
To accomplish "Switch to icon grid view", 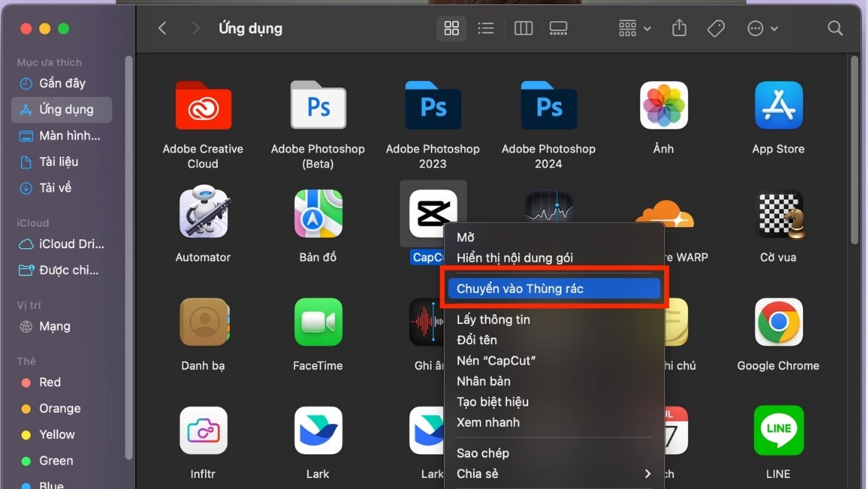I will pos(451,28).
